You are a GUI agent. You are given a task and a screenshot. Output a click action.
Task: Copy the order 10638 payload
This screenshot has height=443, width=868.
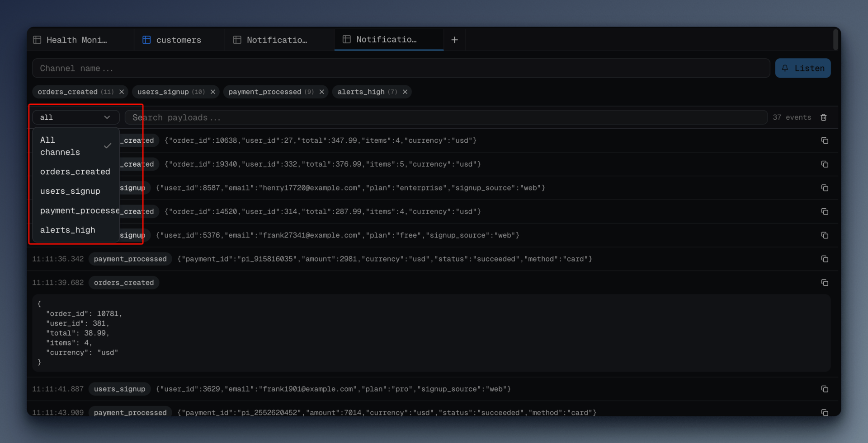(825, 141)
